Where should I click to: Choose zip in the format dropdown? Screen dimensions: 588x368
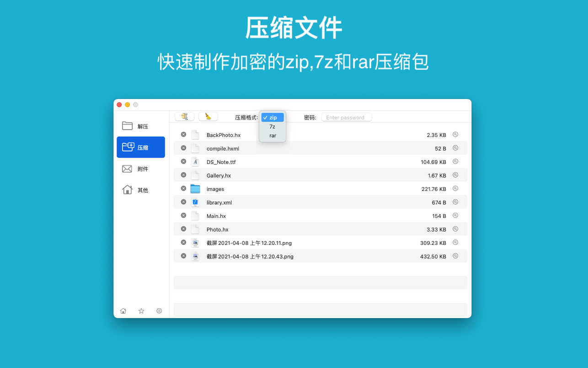click(273, 118)
